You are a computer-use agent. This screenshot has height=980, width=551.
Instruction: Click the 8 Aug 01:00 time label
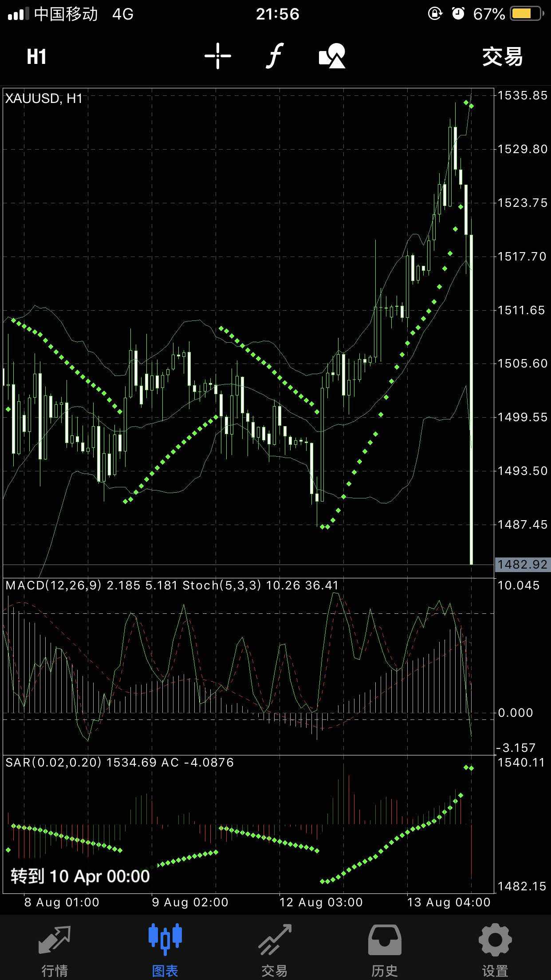(x=62, y=902)
